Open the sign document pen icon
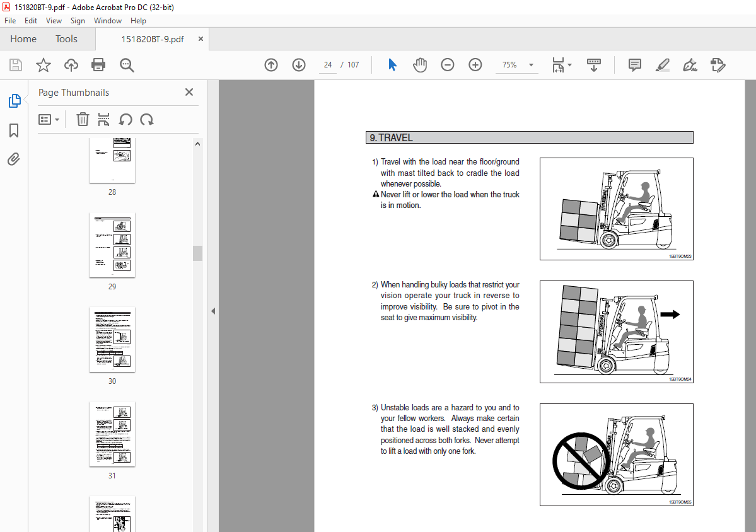 click(690, 65)
